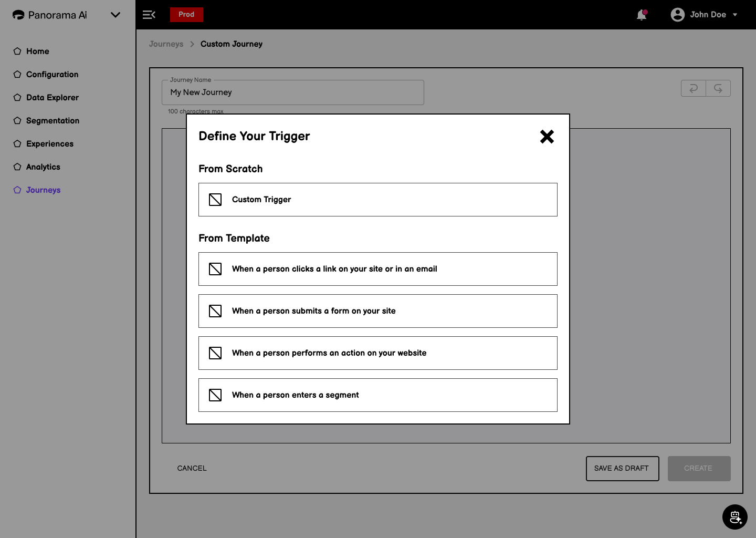Viewport: 756px width, 538px height.
Task: Close the Define Your Trigger dialog
Action: [547, 137]
